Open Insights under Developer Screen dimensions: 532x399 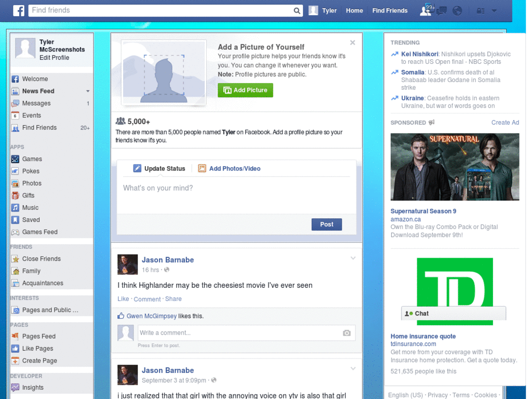click(33, 388)
